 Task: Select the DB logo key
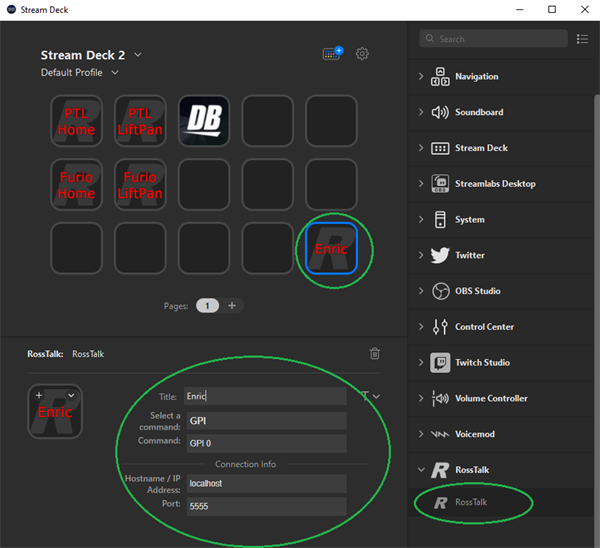coord(204,121)
